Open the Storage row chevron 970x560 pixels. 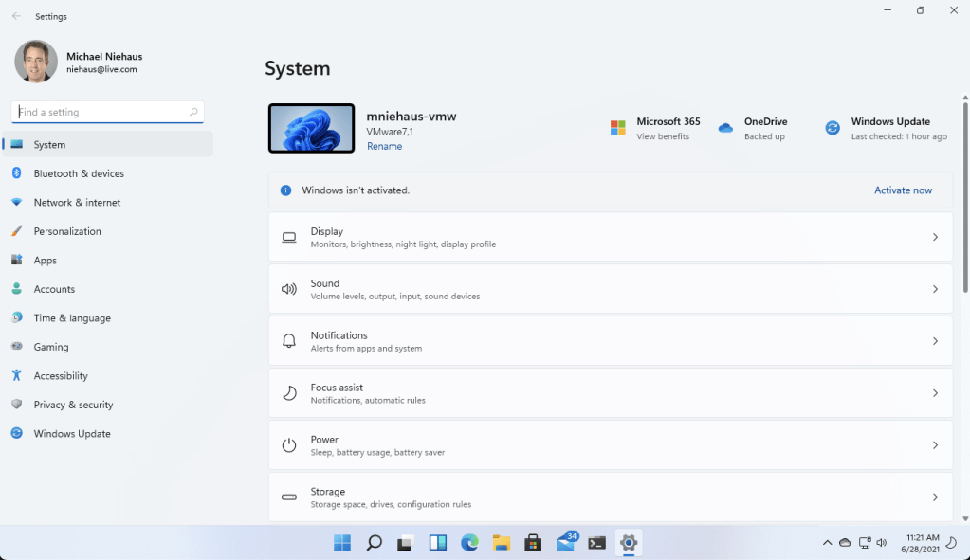point(935,497)
